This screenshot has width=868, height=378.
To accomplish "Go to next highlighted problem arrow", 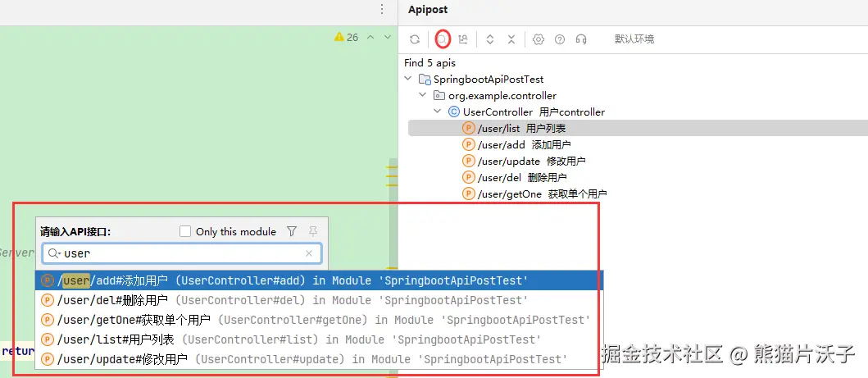I will pyautogui.click(x=388, y=37).
